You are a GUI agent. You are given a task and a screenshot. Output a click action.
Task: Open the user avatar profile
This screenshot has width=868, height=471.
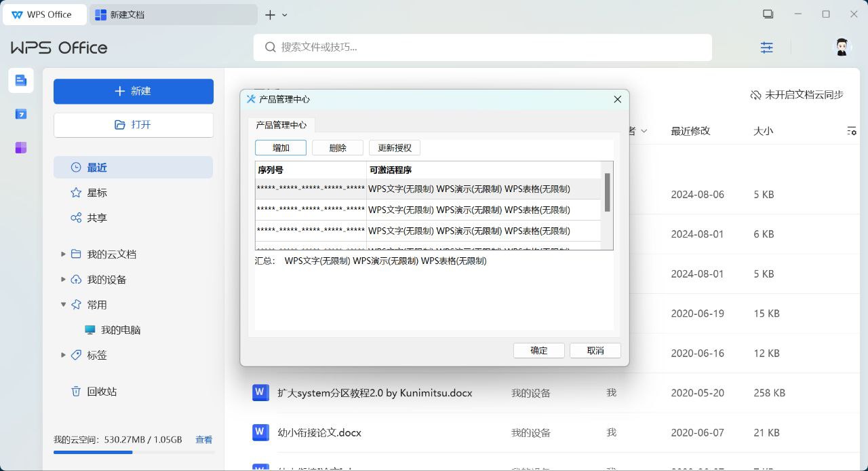(842, 47)
